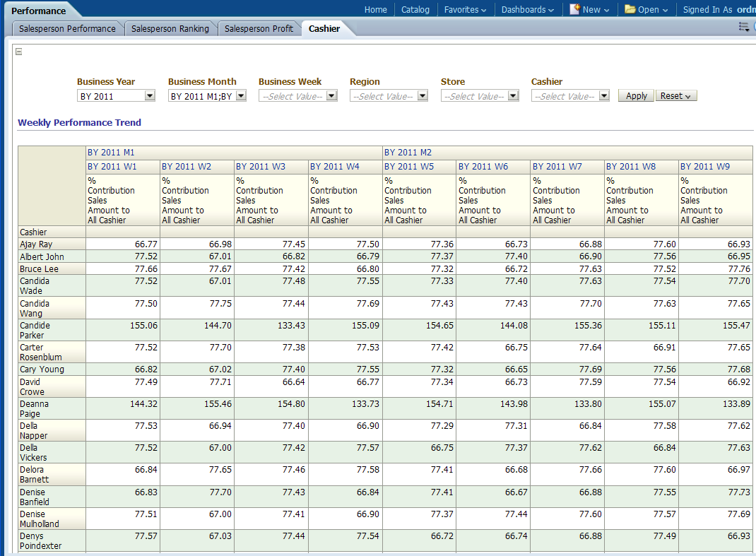The height and width of the screenshot is (556, 756).
Task: Open the Catalog link
Action: [415, 10]
